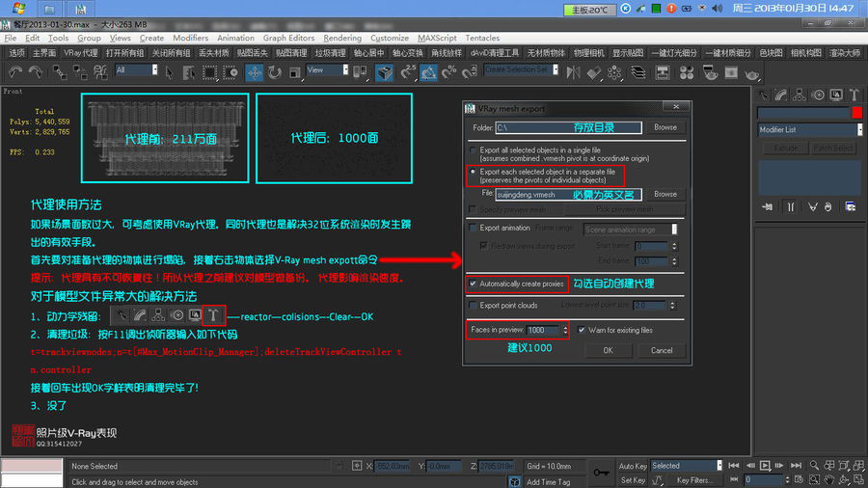Activate the Select and Scale tool
Viewport: 868px width, 488px height.
coord(295,72)
